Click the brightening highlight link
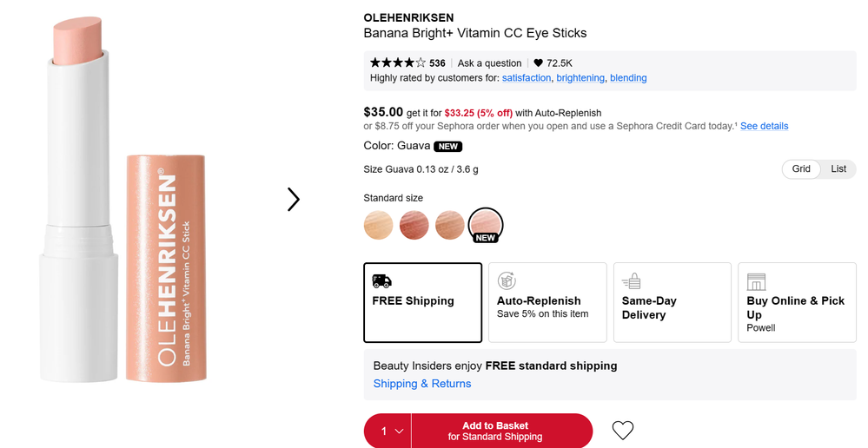The image size is (868, 448). (x=580, y=78)
